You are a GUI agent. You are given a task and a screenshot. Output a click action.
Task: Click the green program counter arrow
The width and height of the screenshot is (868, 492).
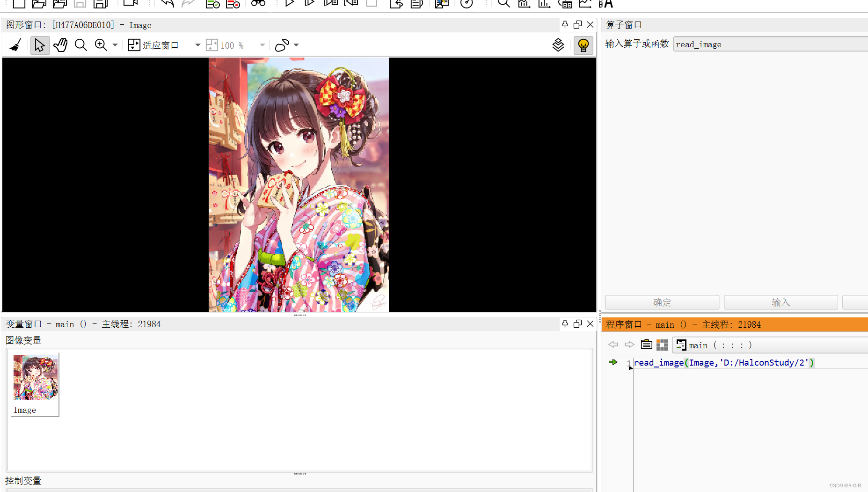point(613,362)
